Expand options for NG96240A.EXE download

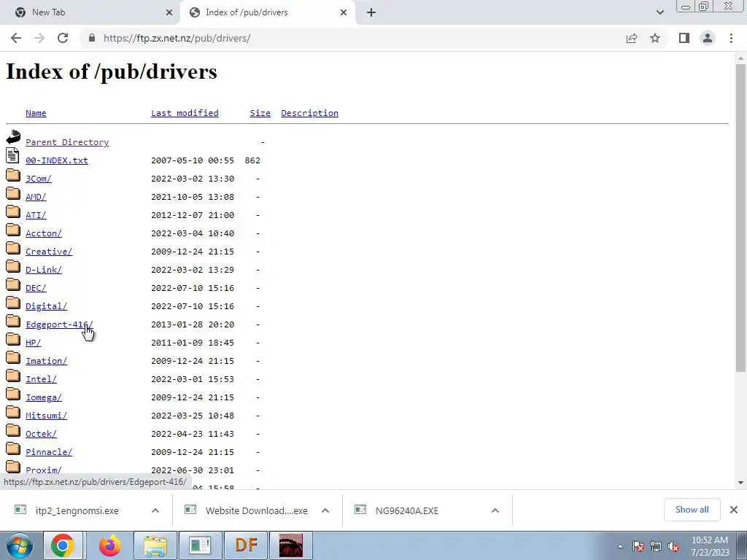pyautogui.click(x=495, y=510)
